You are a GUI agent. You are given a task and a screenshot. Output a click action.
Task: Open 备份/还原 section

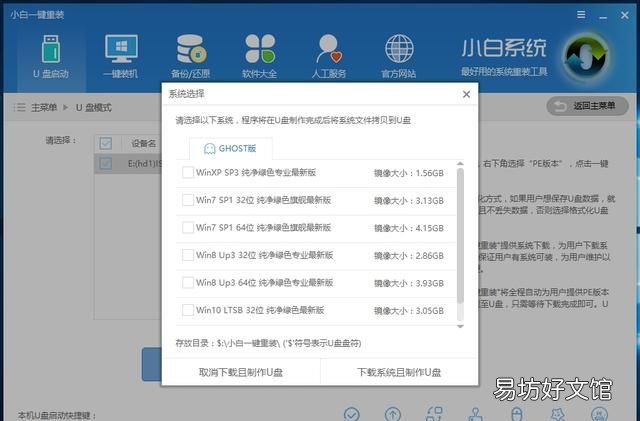tap(190, 57)
